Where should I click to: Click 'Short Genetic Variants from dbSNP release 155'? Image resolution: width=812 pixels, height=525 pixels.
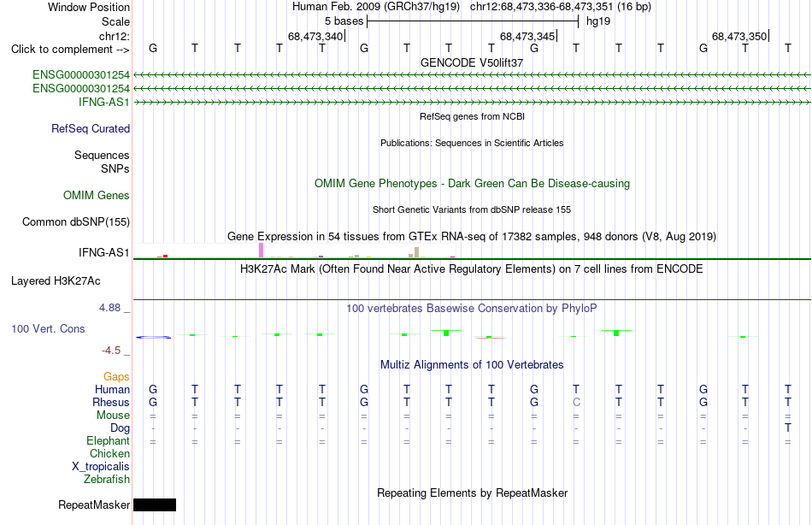472,209
